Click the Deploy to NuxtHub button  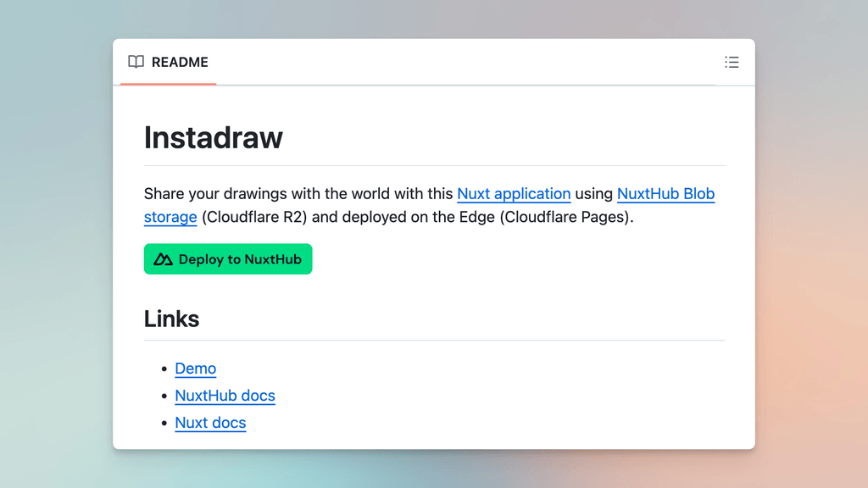click(x=227, y=258)
